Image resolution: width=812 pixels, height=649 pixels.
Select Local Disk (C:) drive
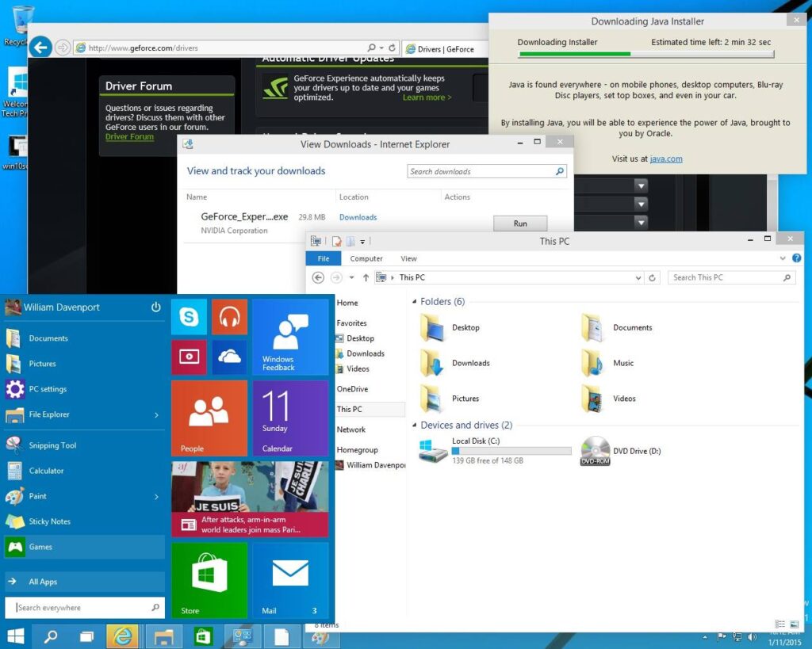click(495, 450)
